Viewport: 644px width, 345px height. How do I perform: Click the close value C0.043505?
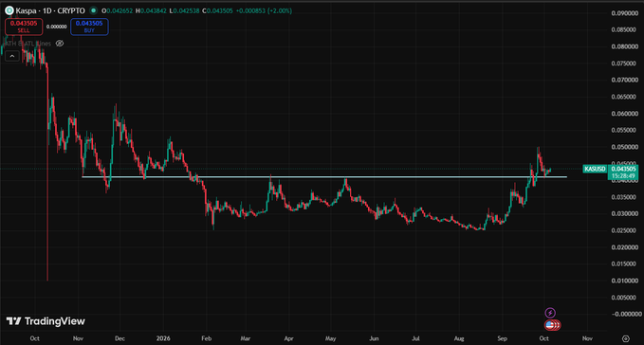pyautogui.click(x=217, y=10)
